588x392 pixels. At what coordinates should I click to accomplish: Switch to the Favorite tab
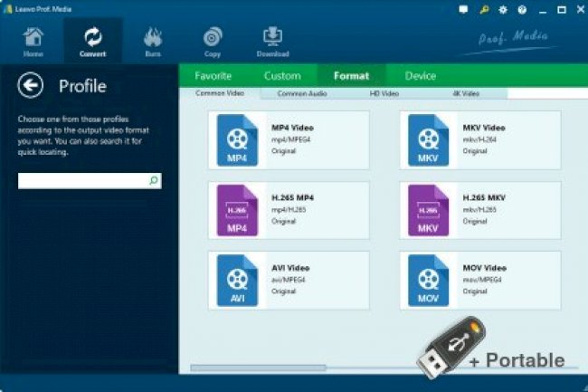tap(213, 76)
